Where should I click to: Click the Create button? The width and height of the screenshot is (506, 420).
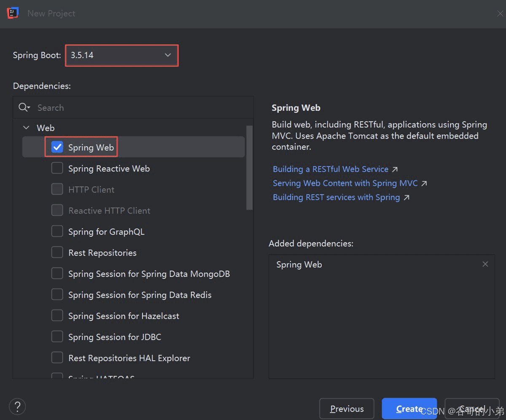point(409,409)
